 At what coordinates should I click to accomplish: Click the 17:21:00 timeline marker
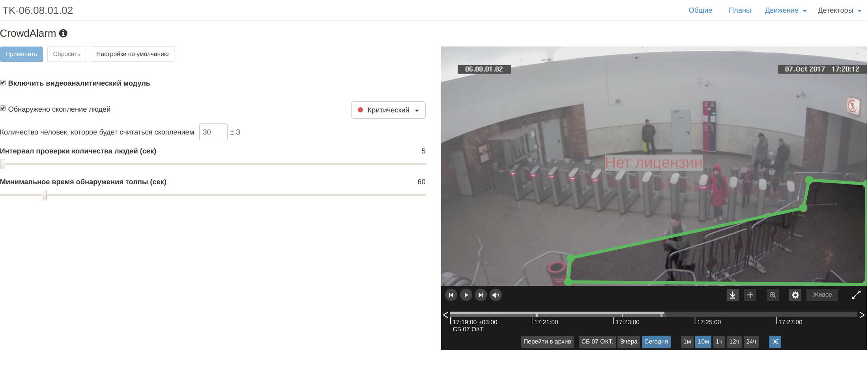[546, 322]
